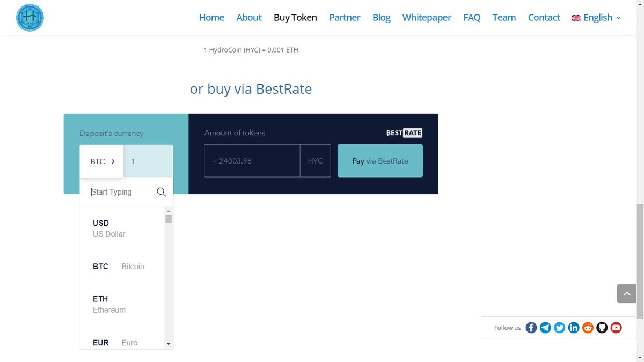Open Reddit follow icon
Image resolution: width=644 pixels, height=362 pixels.
click(x=588, y=328)
